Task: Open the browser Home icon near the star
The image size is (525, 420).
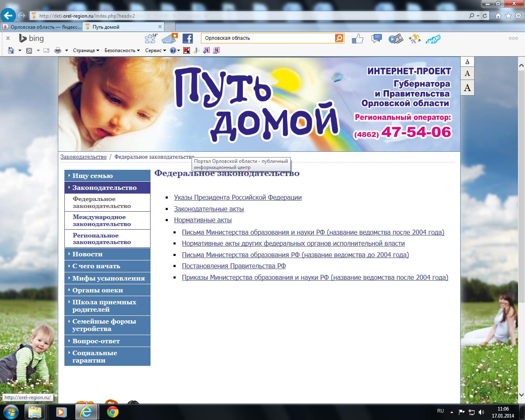Action: coord(498,16)
